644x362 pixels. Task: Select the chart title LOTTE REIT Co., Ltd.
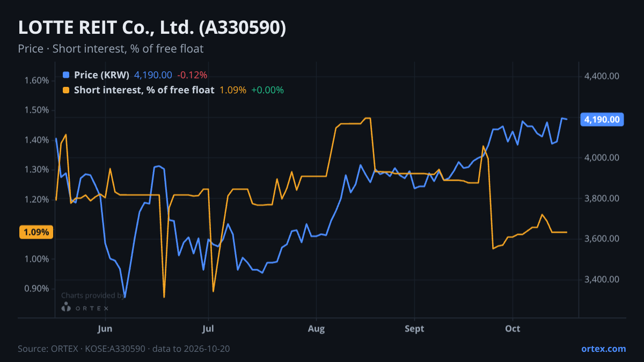point(152,28)
